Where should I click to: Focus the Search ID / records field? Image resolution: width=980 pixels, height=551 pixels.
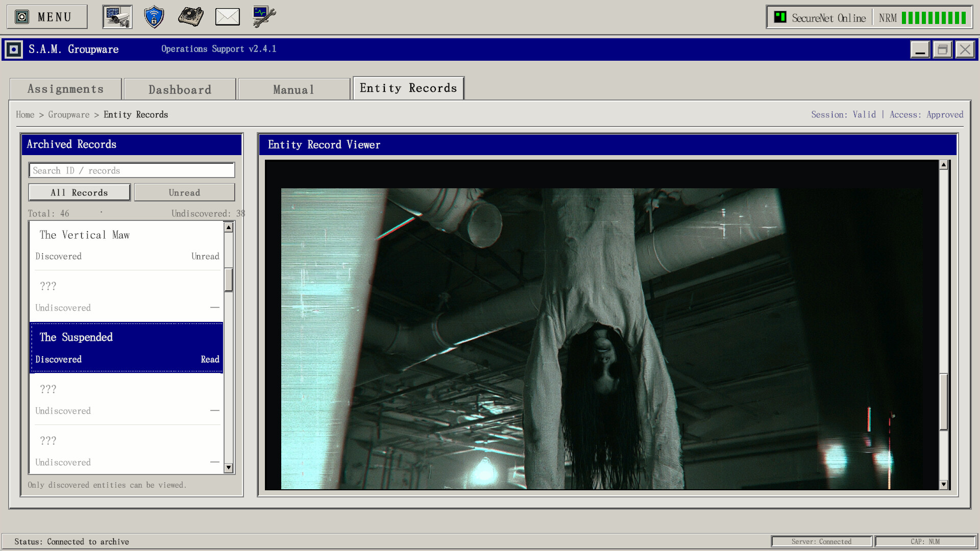[x=132, y=170]
